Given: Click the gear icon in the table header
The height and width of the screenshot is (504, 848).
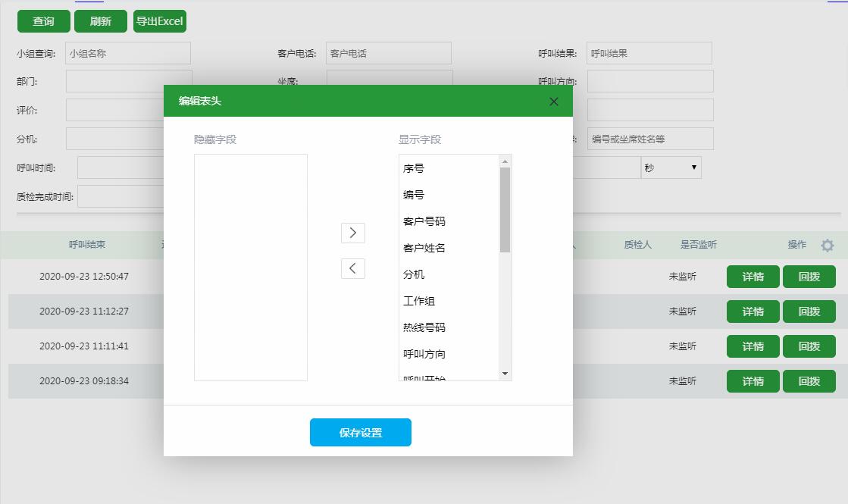Looking at the screenshot, I should coord(828,245).
